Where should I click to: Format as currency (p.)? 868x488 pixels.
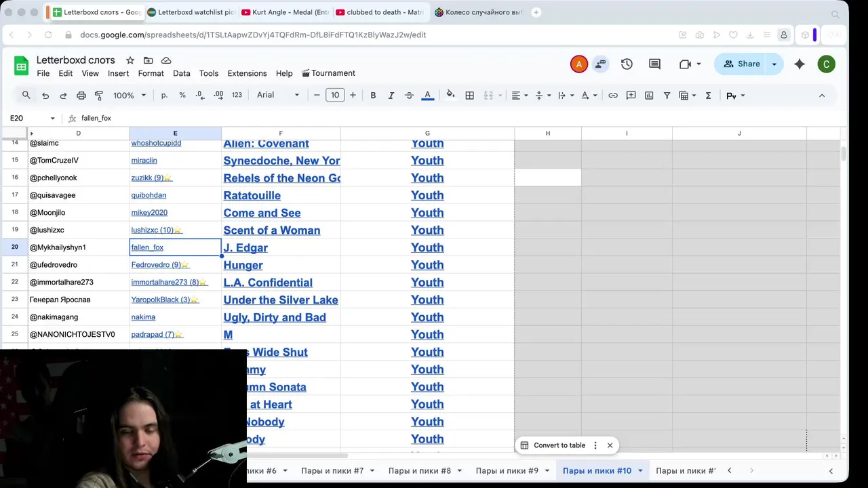click(x=164, y=96)
